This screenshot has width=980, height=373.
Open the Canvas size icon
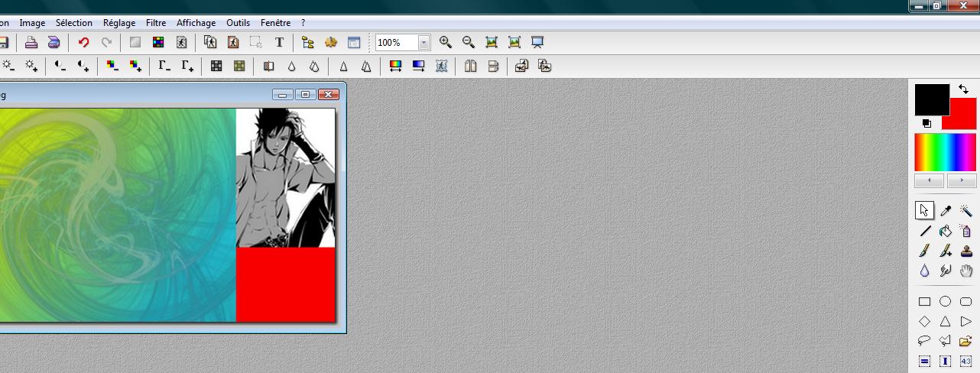coord(233,43)
